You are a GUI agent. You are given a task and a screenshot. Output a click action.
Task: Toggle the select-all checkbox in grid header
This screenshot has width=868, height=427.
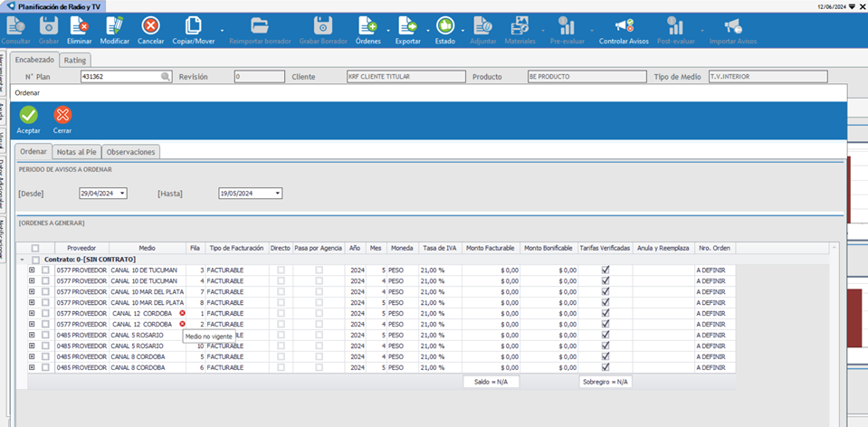(35, 249)
